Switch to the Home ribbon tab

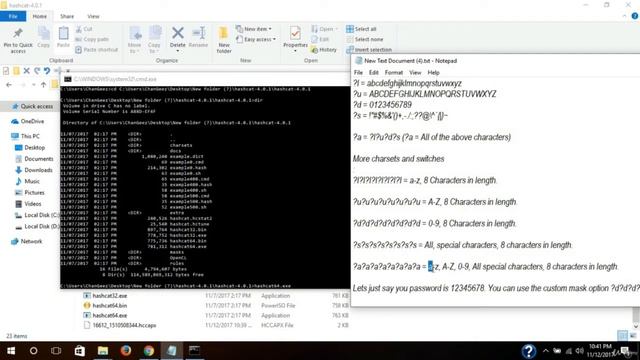[40, 16]
